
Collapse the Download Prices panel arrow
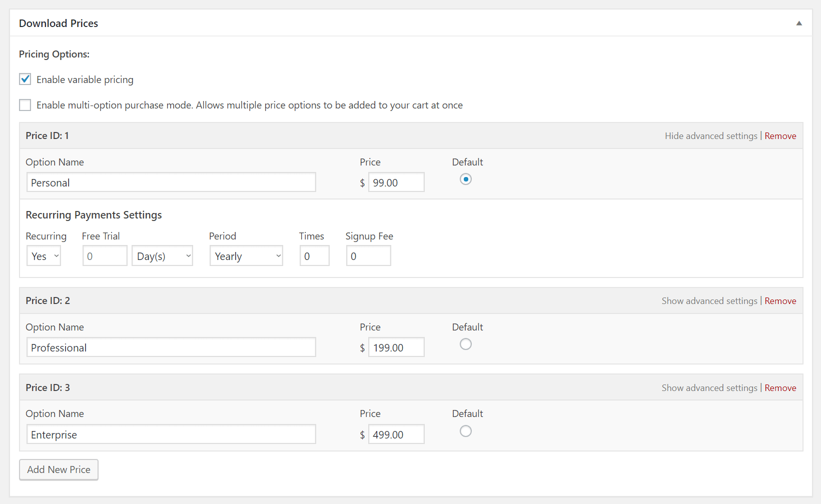(799, 23)
